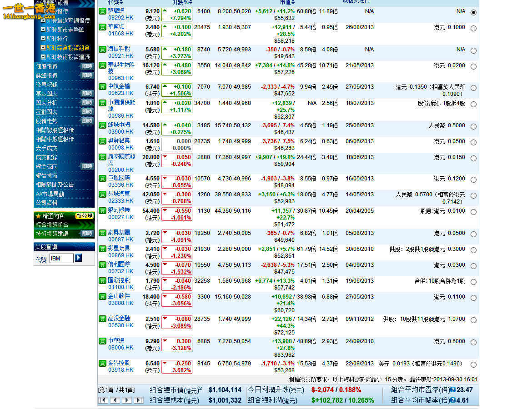This screenshot has width=532, height=409.
Task: Open 權益披露 sidebar item
Action: pos(47,176)
